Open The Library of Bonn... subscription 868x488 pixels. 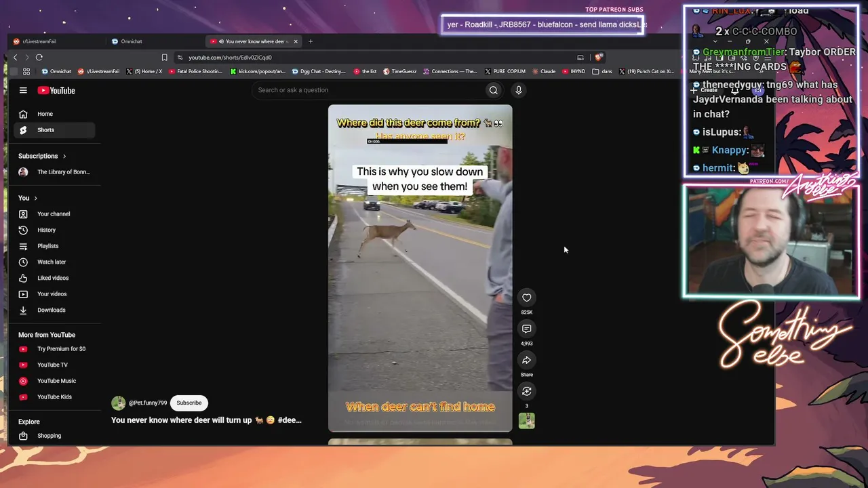54,172
